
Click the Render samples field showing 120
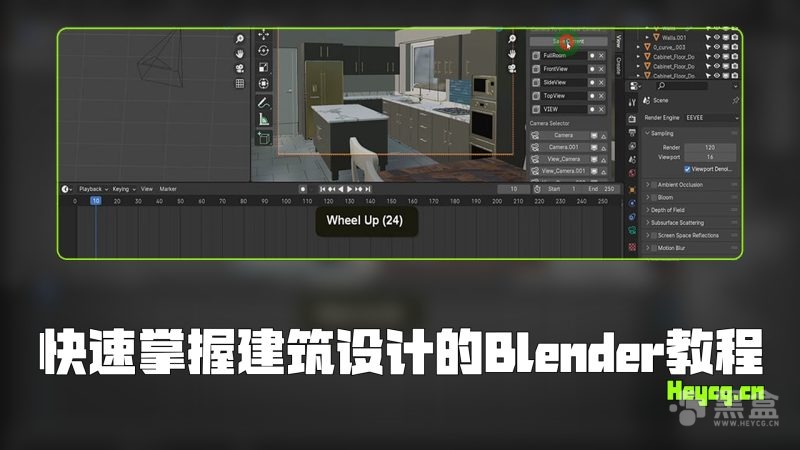[710, 147]
